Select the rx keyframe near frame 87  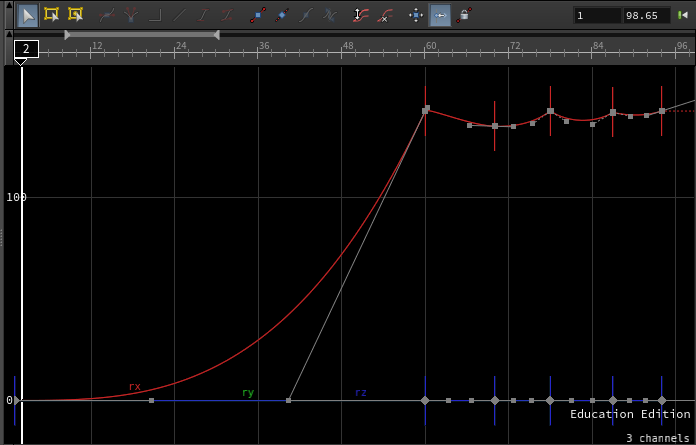coord(613,113)
